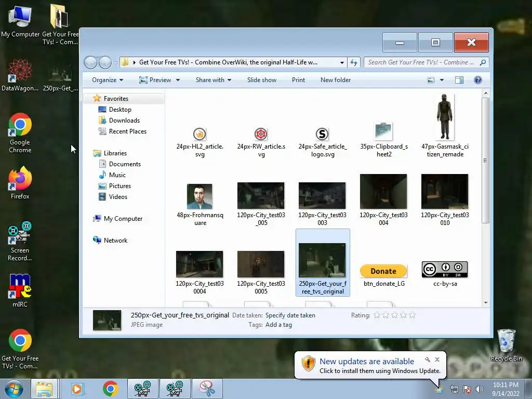Screen dimensions: 532x399
Task: Click New folder in the toolbar
Action: (336, 80)
